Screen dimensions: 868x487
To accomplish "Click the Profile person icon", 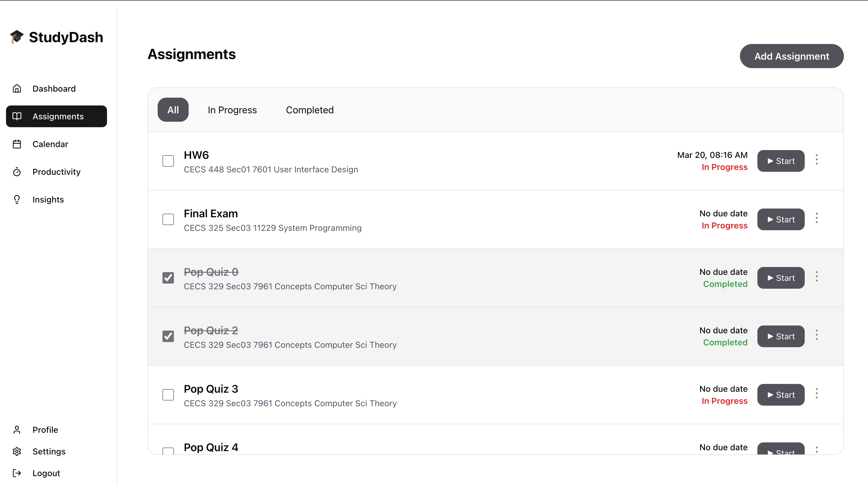I will [17, 430].
